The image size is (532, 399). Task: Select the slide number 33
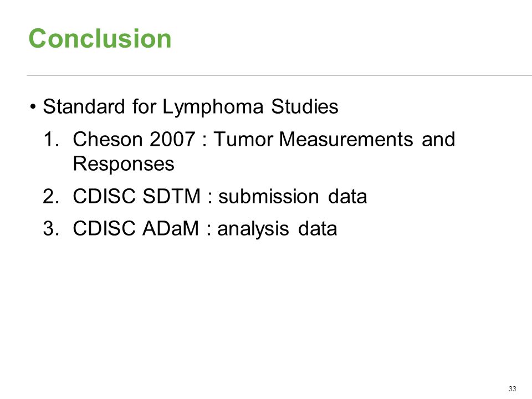[512, 389]
